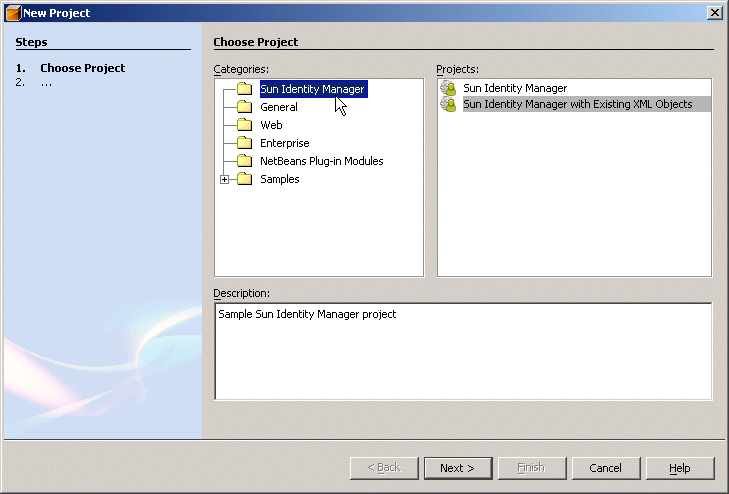The height and width of the screenshot is (494, 729).
Task: Click the disabled < Back button
Action: tap(384, 468)
